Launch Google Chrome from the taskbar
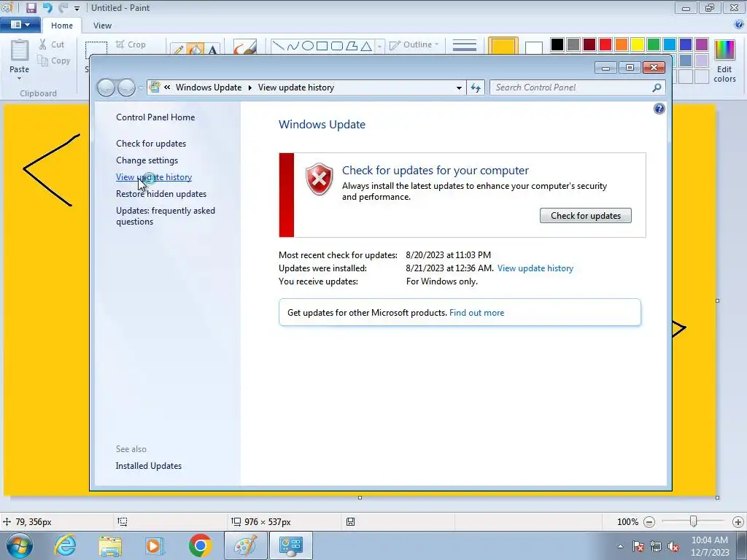The height and width of the screenshot is (560, 747). [200, 545]
